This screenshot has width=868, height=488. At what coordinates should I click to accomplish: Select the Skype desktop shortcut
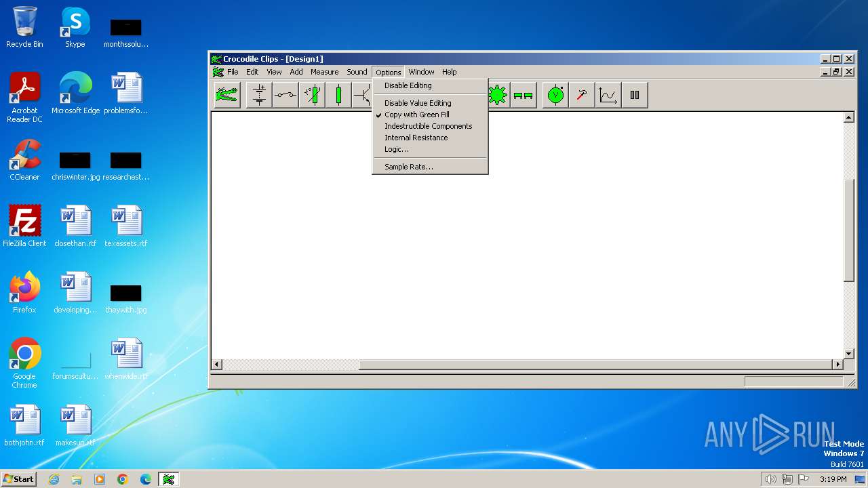[75, 27]
